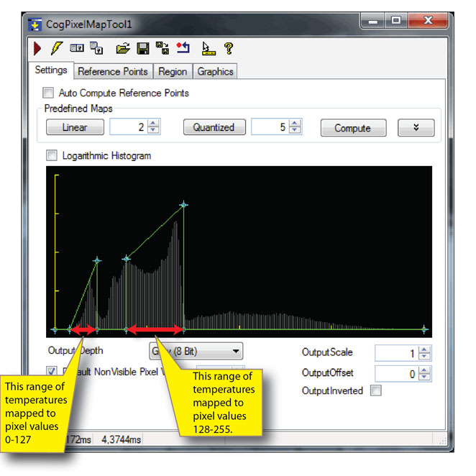Screen dimensions: 476x476
Task: Click the pointer tooltips icon
Action: pos(209,49)
